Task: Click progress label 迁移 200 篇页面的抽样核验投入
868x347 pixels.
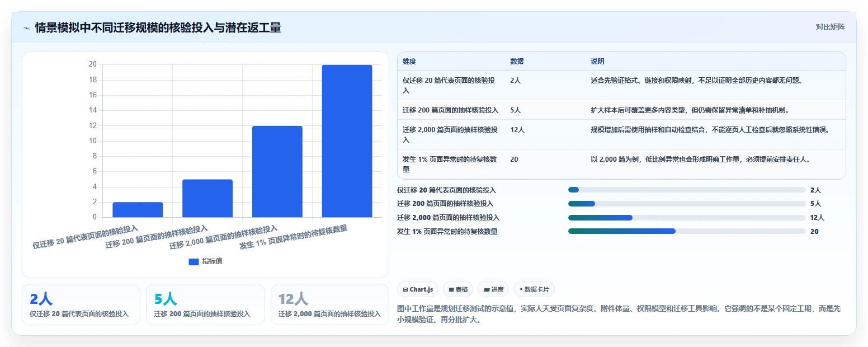Action: point(445,204)
